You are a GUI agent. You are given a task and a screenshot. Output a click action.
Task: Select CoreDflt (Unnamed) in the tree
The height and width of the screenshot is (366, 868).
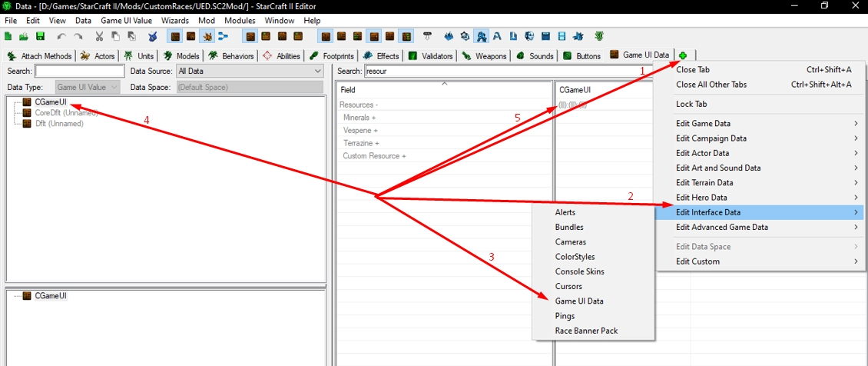[x=66, y=112]
